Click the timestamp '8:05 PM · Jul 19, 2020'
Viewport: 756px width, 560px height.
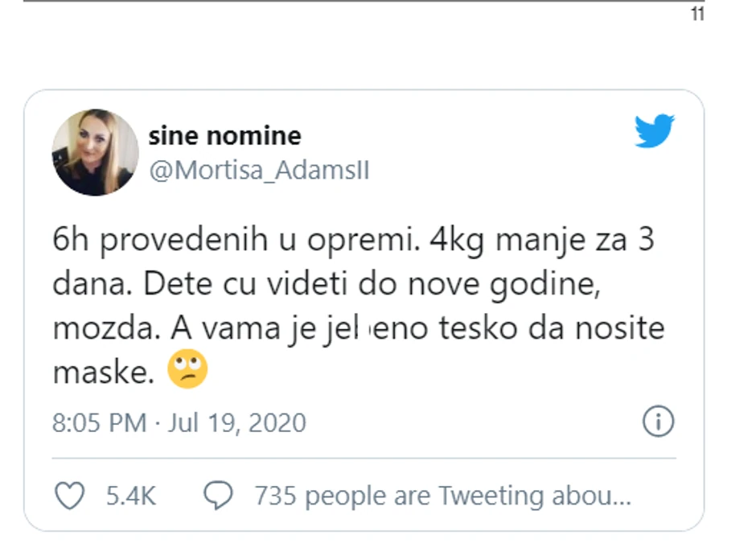pos(179,422)
